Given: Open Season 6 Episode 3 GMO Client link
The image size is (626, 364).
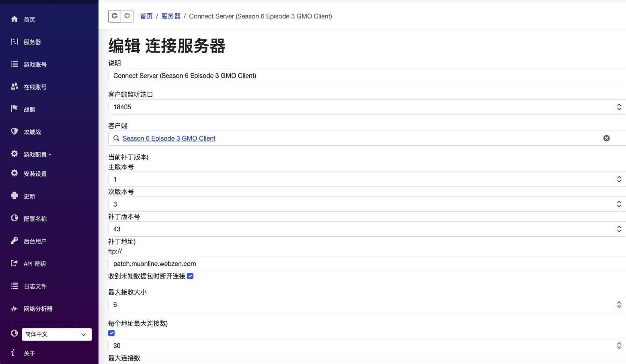Looking at the screenshot, I should pos(169,138).
